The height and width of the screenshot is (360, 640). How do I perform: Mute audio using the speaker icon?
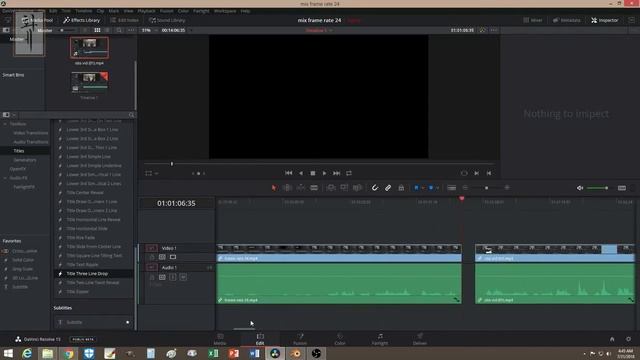(580, 188)
